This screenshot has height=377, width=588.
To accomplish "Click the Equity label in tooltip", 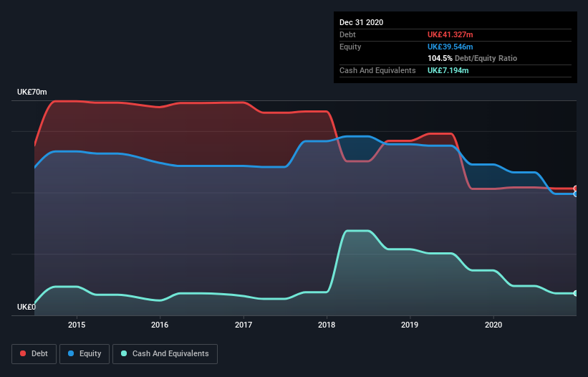I will (350, 47).
